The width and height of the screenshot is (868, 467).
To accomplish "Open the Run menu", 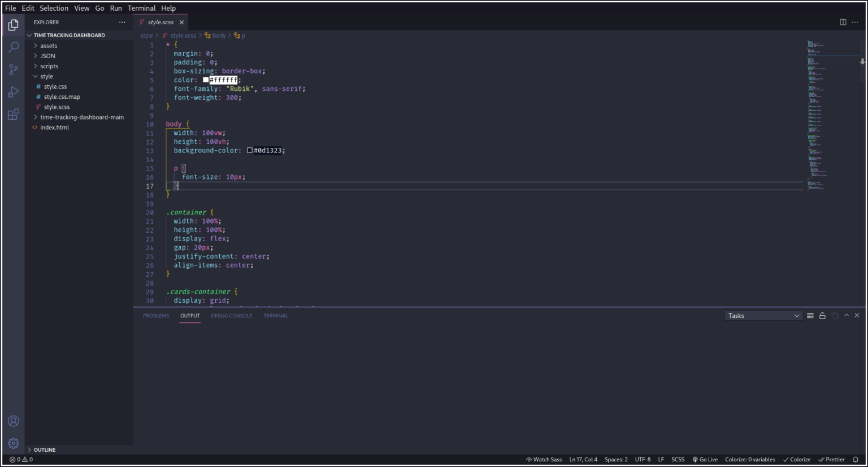I will (115, 8).
